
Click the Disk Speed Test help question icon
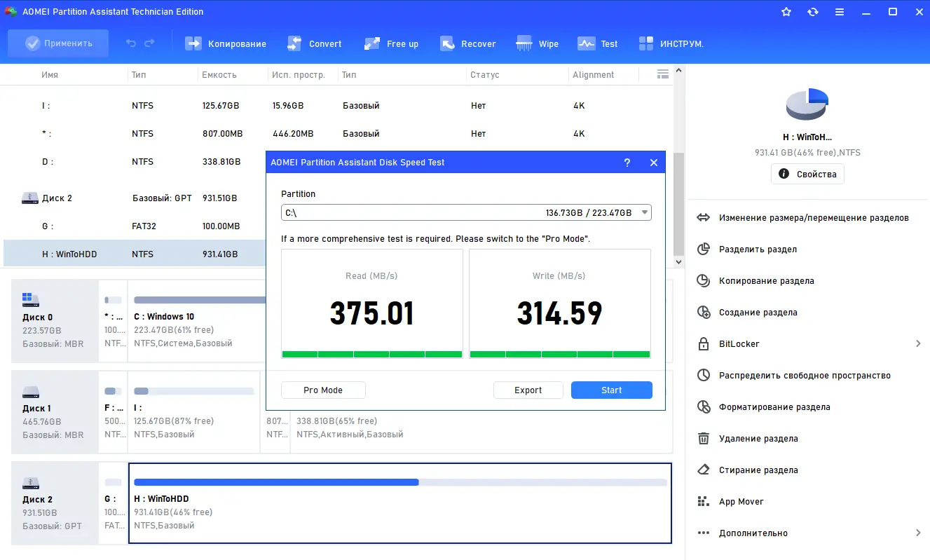pyautogui.click(x=627, y=163)
